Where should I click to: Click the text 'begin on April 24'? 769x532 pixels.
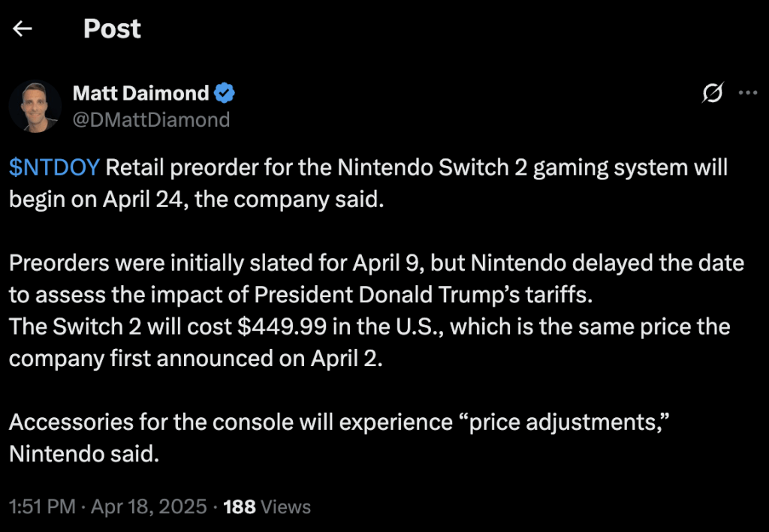click(95, 200)
